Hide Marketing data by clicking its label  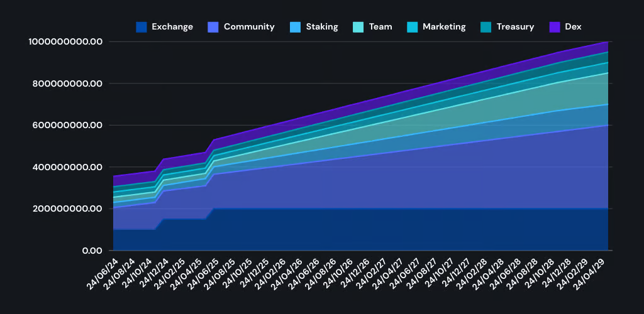click(x=444, y=27)
